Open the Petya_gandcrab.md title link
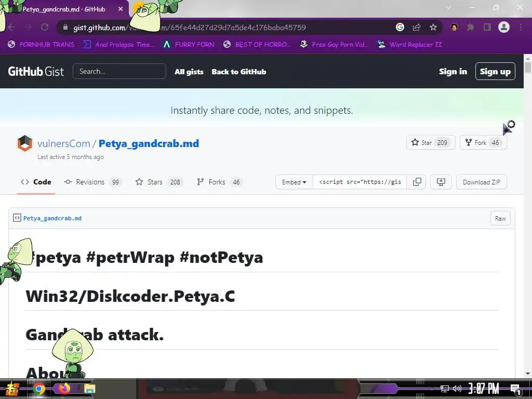Image resolution: width=532 pixels, height=399 pixels. pos(149,143)
